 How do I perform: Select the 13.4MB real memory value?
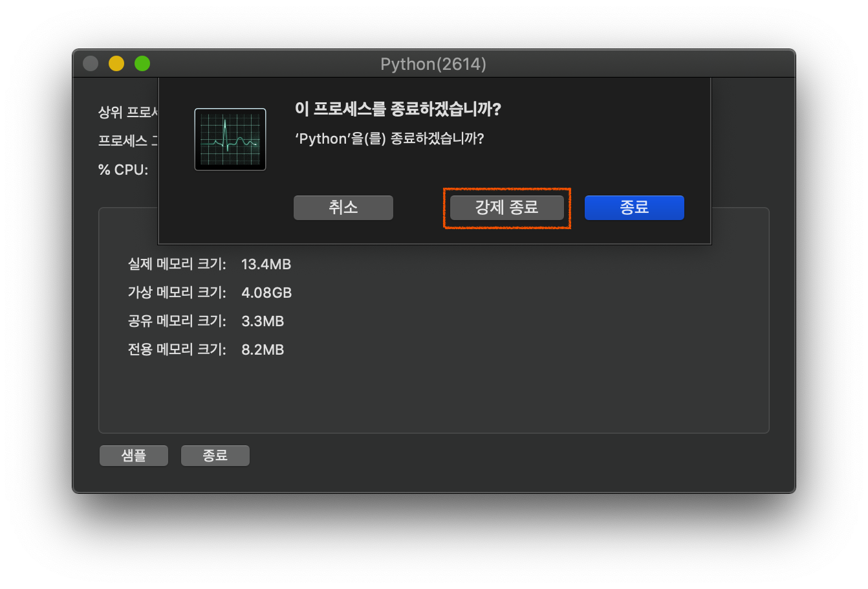(266, 264)
